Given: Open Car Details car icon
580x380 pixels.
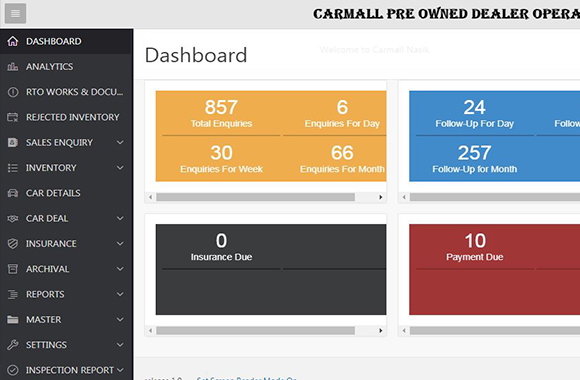Looking at the screenshot, I should (x=13, y=193).
